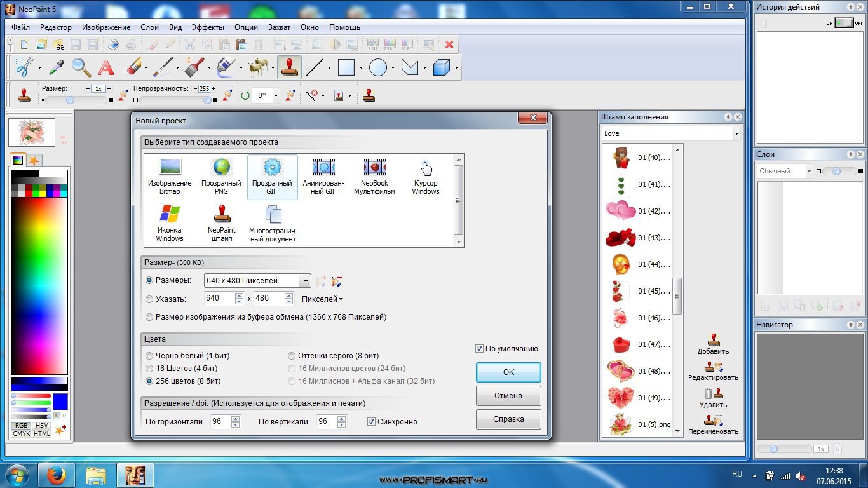Select the paint tube tool

click(x=226, y=67)
